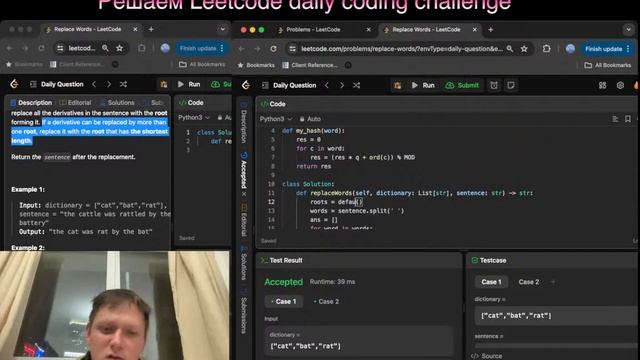Pick a random question via shuffle icon, right window
This screenshot has height=360, width=640.
coord(356,85)
